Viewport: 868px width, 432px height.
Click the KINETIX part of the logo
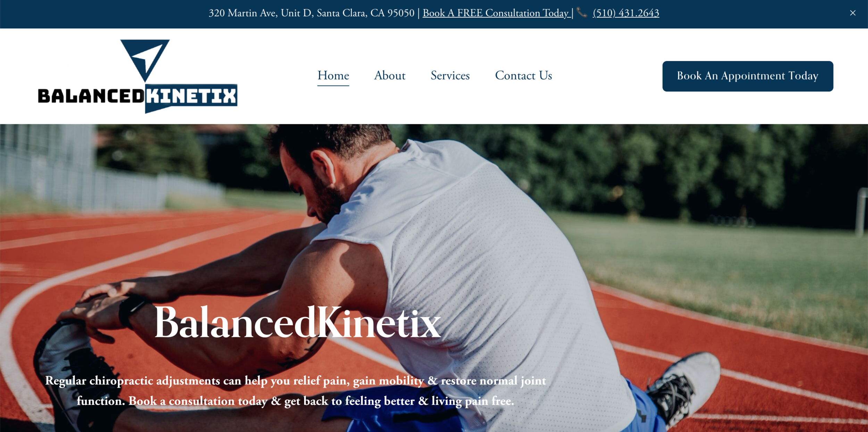click(191, 96)
